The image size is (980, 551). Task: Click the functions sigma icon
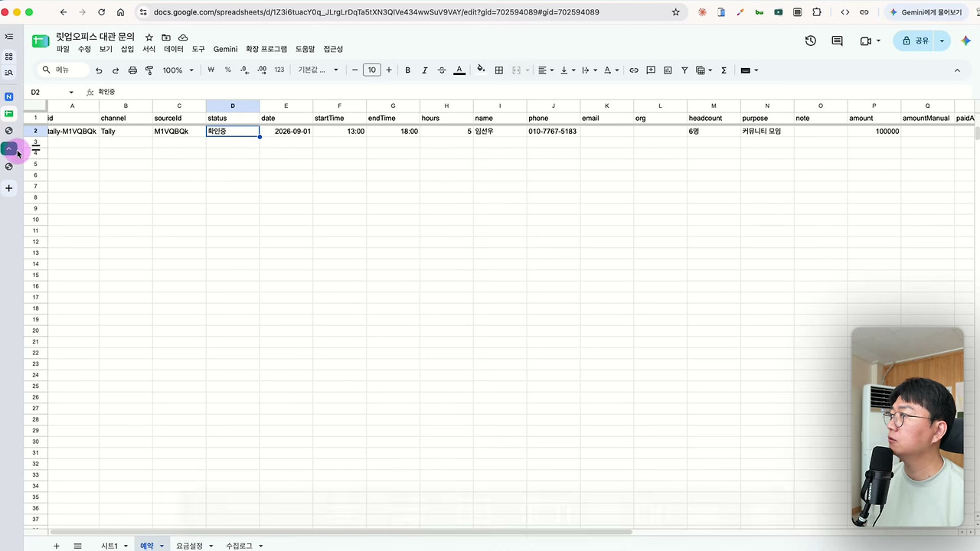(724, 70)
